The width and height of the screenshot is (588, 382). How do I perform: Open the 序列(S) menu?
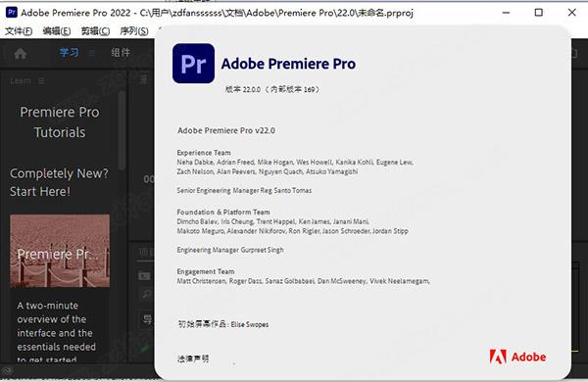point(134,31)
